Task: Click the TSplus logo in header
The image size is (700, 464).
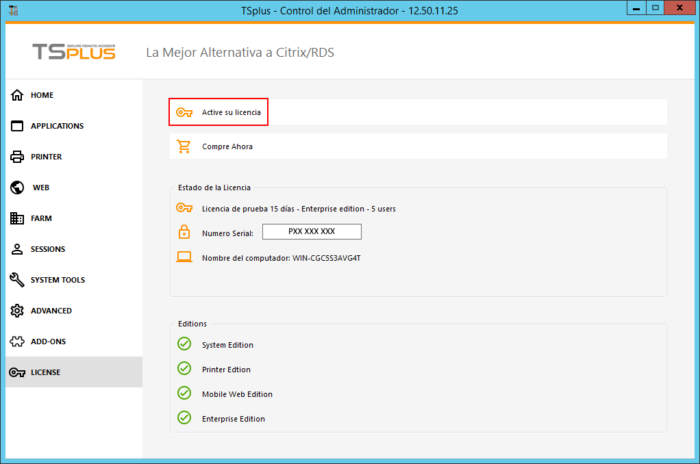Action: point(74,52)
